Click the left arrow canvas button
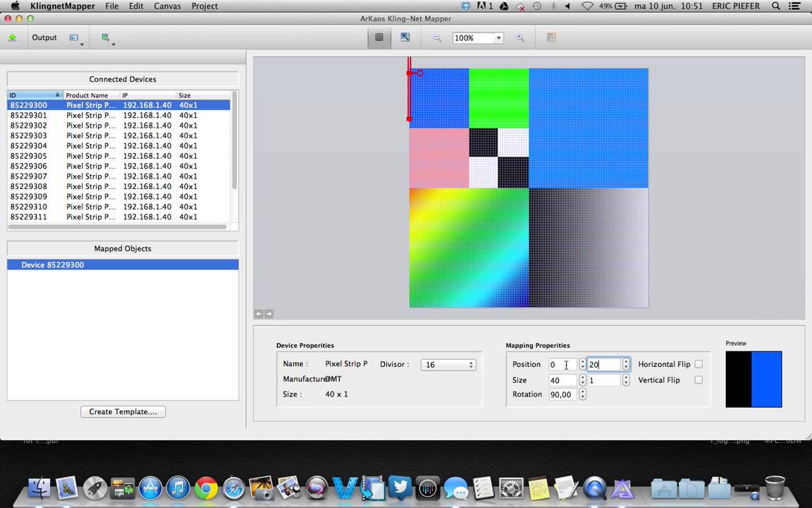The height and width of the screenshot is (508, 812). point(259,313)
